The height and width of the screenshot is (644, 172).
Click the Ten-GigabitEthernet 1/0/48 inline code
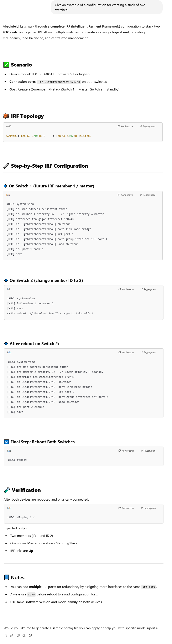click(x=59, y=82)
